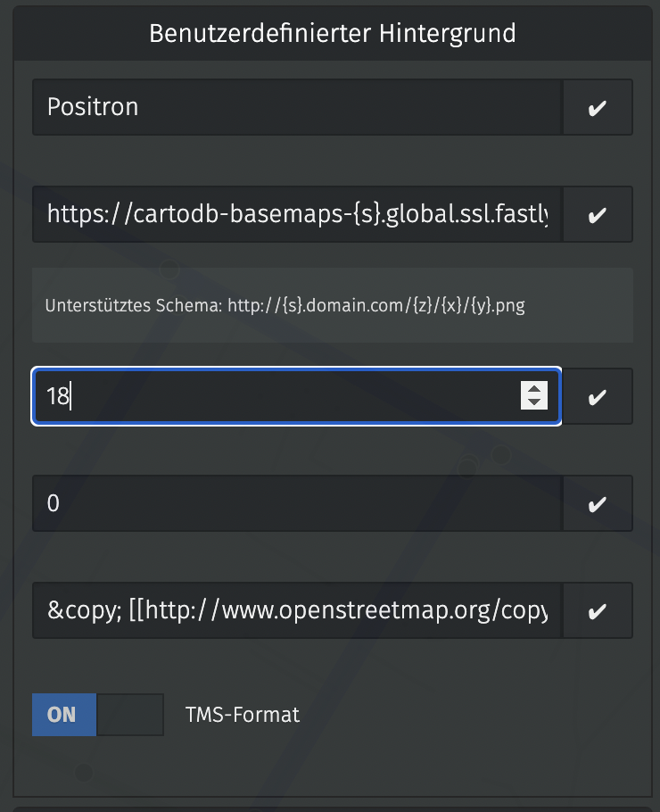Confirm the cartodb-basemaps URL via its checkmark
Viewport: 660px width, 812px height.
coord(598,214)
